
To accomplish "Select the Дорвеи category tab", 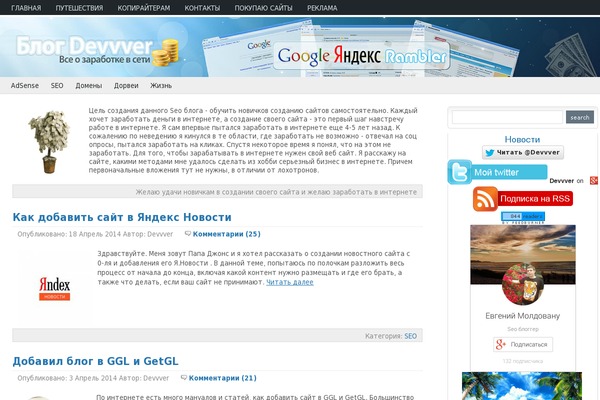I will 126,85.
